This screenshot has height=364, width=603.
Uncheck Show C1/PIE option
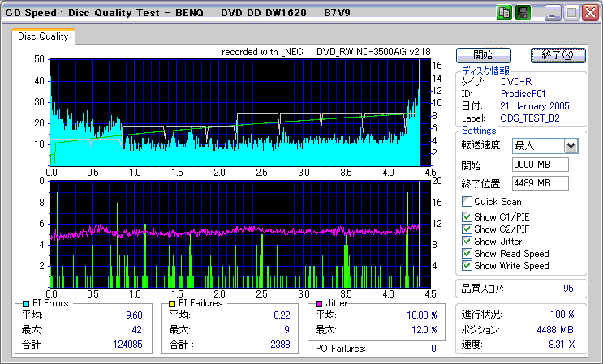[x=467, y=216]
